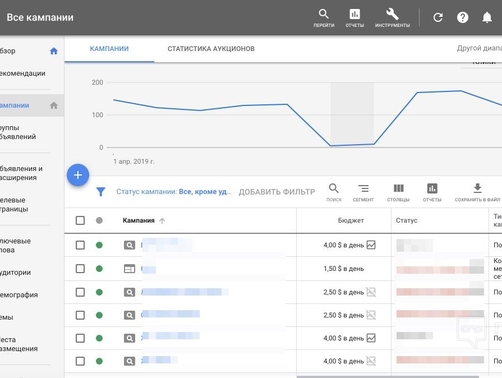
Task: Open Аудитории in the sidebar
Action: pyautogui.click(x=15, y=273)
